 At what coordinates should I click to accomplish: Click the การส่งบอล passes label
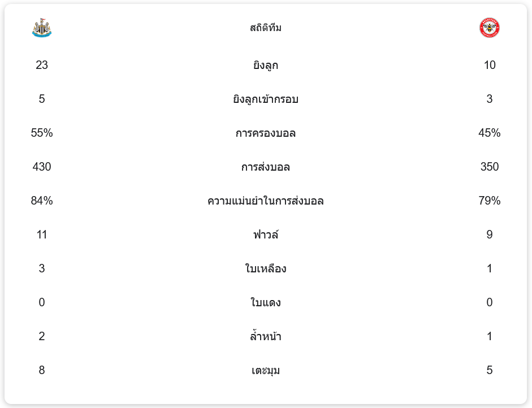[x=266, y=167]
